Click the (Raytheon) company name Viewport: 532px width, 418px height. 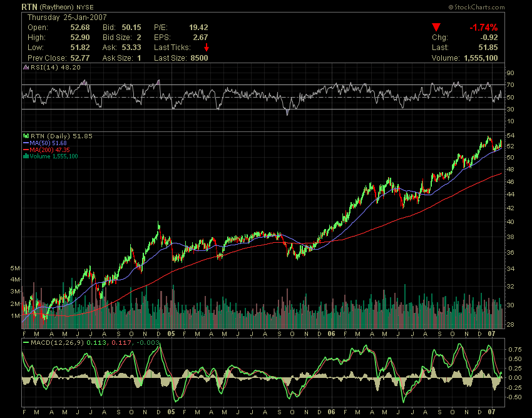click(57, 7)
